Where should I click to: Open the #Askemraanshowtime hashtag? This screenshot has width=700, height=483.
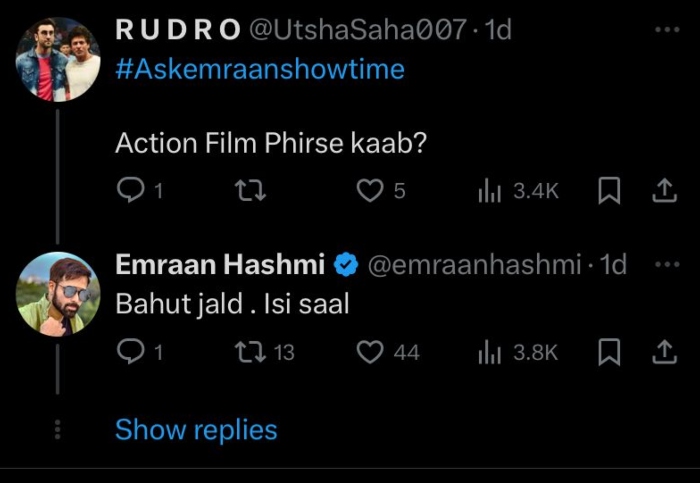click(260, 69)
